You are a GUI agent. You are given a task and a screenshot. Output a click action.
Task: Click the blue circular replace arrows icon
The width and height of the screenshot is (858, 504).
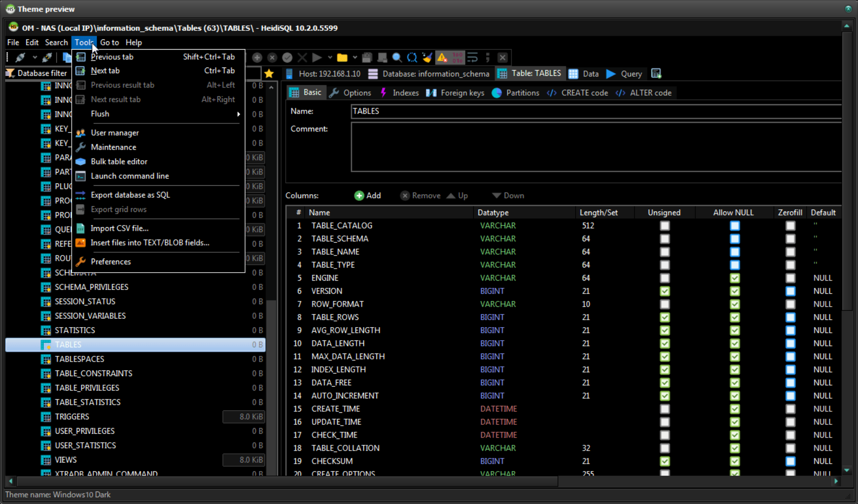pyautogui.click(x=412, y=57)
